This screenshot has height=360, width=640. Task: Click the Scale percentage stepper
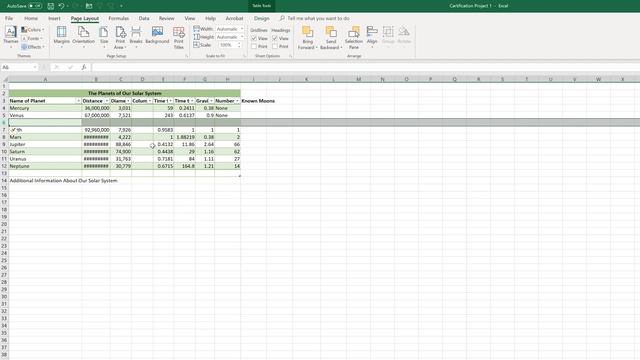[239, 45]
